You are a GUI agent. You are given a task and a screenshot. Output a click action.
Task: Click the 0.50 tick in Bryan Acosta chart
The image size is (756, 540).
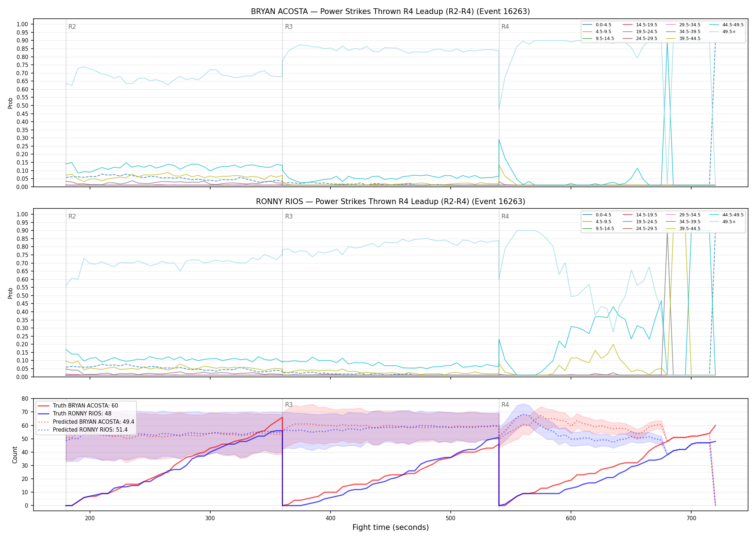pyautogui.click(x=22, y=106)
